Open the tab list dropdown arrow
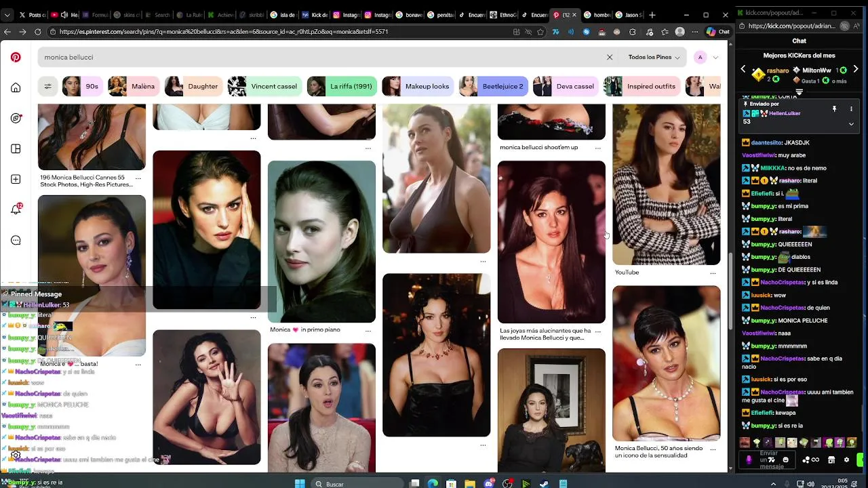The image size is (868, 488). (7, 14)
